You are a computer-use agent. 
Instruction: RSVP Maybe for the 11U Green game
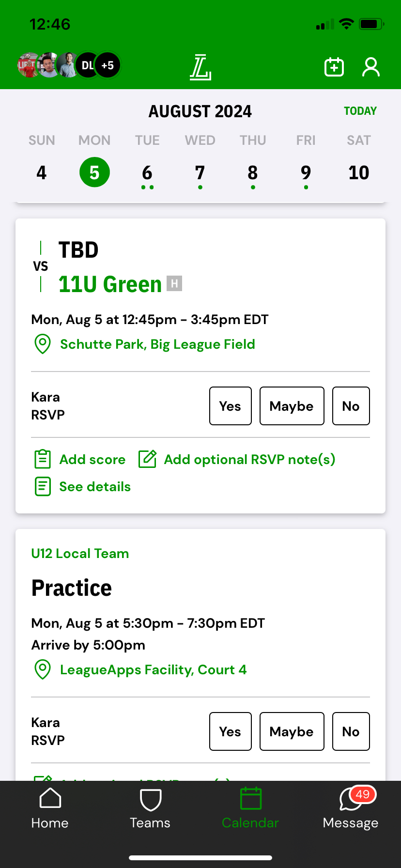tap(292, 406)
